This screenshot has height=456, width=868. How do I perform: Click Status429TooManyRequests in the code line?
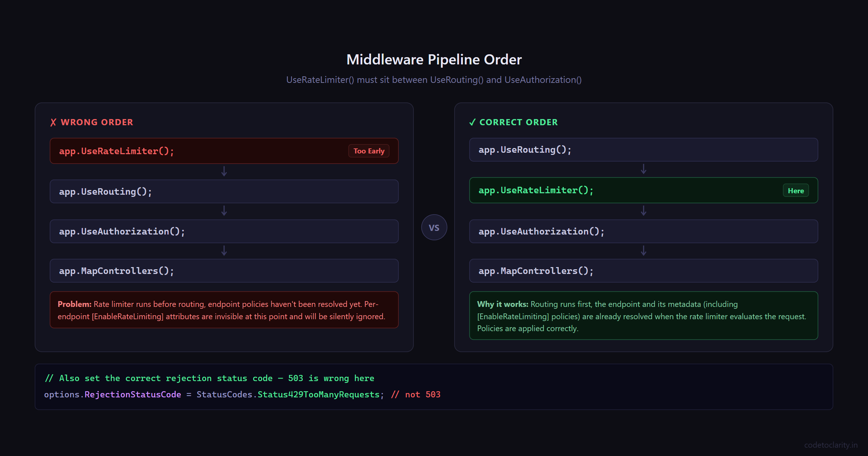pyautogui.click(x=319, y=394)
